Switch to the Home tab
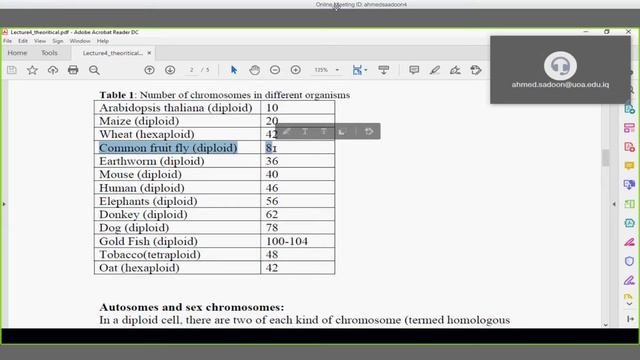Viewport: 640px width, 360px height. pyautogui.click(x=17, y=53)
